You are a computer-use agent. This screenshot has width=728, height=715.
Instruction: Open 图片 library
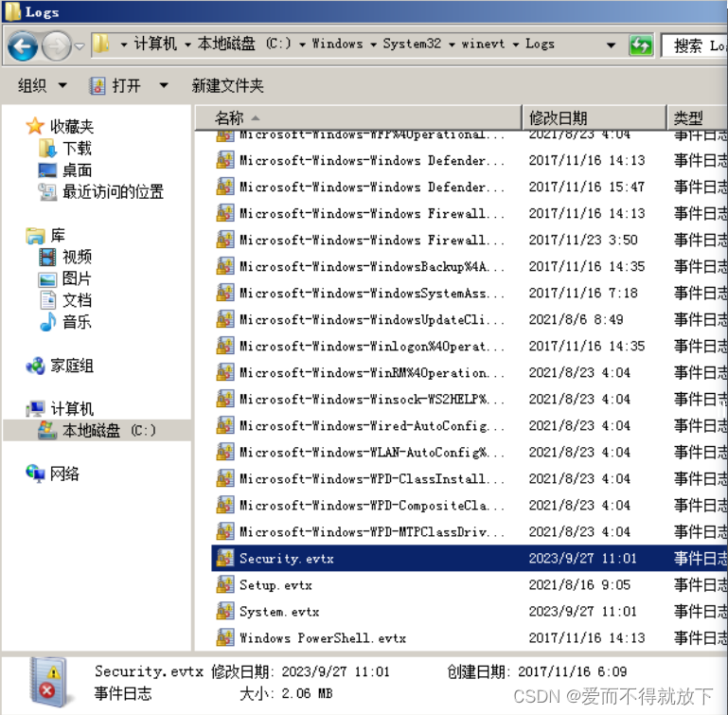coord(65,278)
